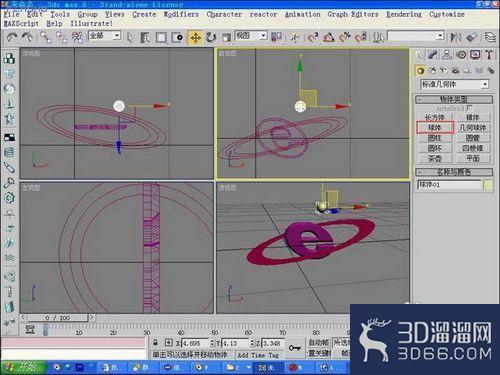500x375 pixels.
Task: Select the Bind to Space Warp tool
Action: (77, 37)
